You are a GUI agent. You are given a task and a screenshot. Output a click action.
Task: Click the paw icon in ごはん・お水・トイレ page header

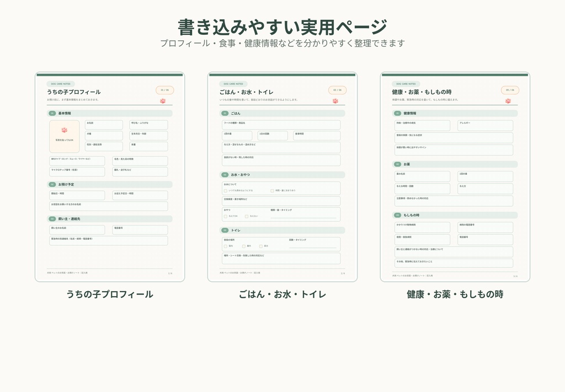click(335, 101)
